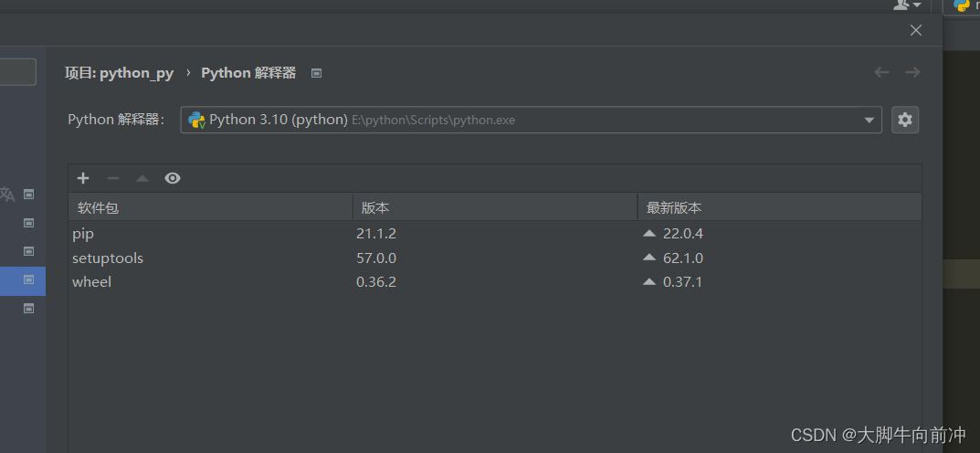
Task: Click setuptools version 57.0.0 cell
Action: point(376,258)
